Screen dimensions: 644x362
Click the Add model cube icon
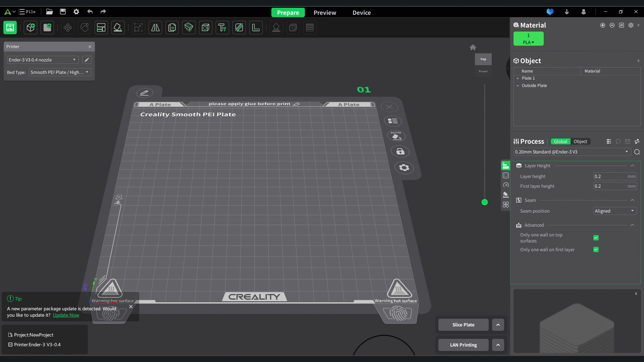(31, 28)
